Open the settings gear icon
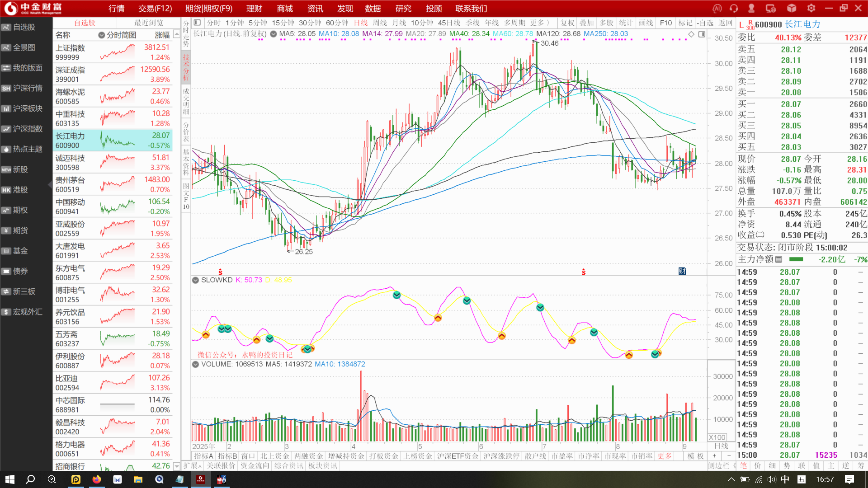 811,9
